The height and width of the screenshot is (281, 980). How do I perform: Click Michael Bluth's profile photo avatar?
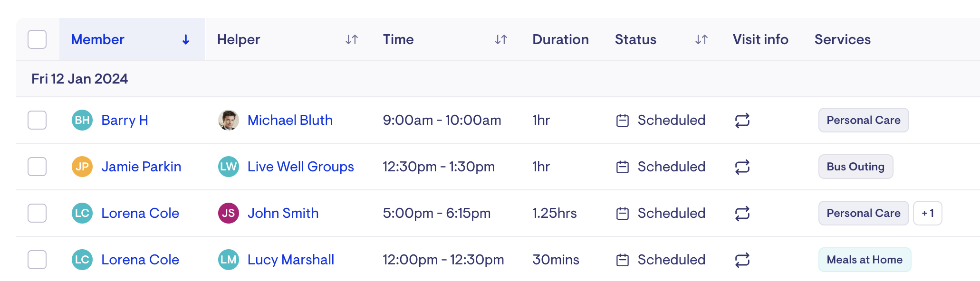click(x=228, y=120)
